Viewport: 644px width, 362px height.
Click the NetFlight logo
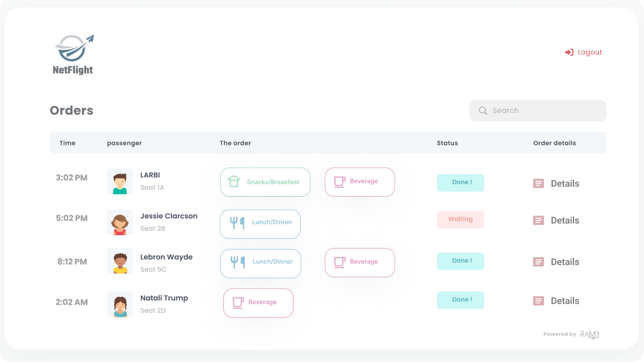tap(73, 54)
